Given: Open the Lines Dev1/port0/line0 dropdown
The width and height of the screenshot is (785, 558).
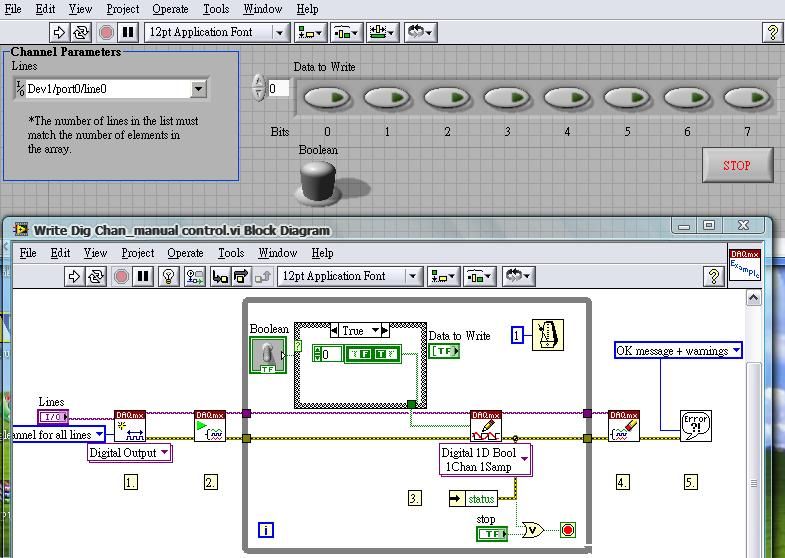Looking at the screenshot, I should (x=198, y=89).
